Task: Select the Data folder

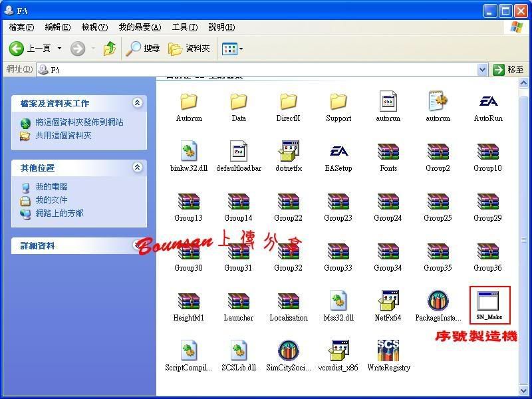Action: click(x=239, y=107)
